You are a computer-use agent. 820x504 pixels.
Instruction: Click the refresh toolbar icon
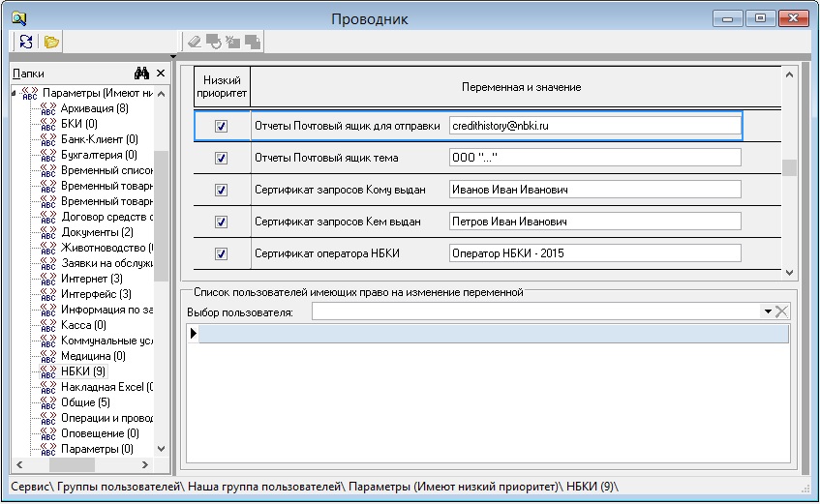[25, 42]
